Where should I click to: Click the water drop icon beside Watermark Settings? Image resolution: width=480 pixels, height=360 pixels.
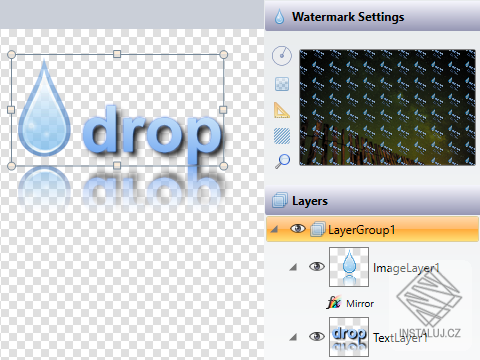tap(279, 17)
